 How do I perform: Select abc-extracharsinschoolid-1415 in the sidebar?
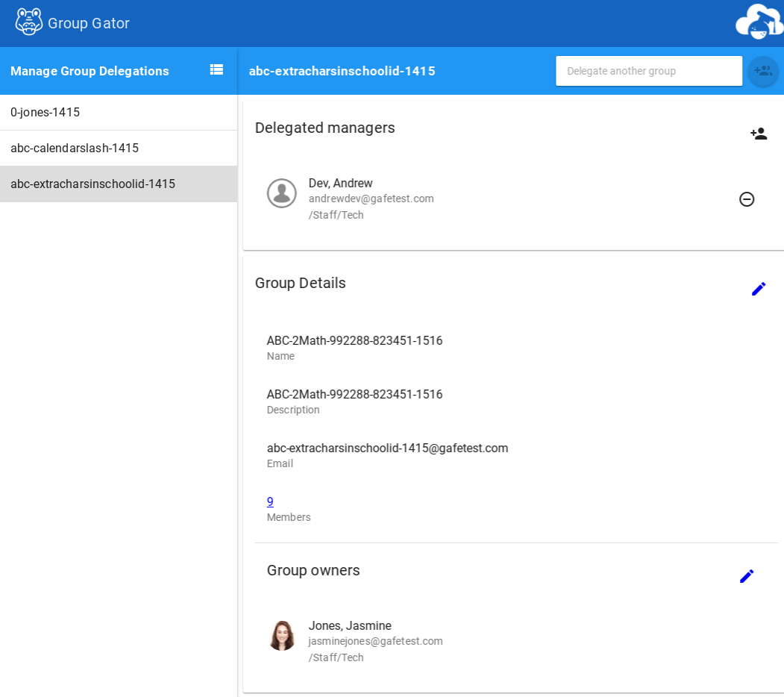[x=92, y=184]
